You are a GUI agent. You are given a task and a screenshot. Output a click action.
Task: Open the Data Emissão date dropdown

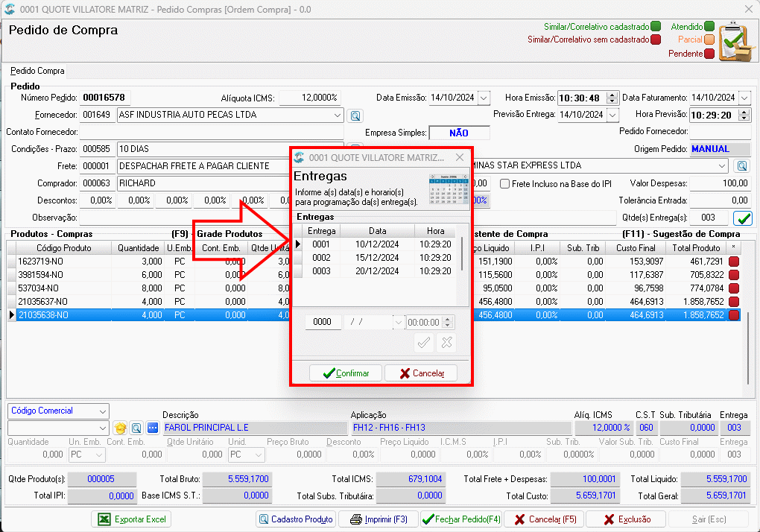tap(484, 98)
